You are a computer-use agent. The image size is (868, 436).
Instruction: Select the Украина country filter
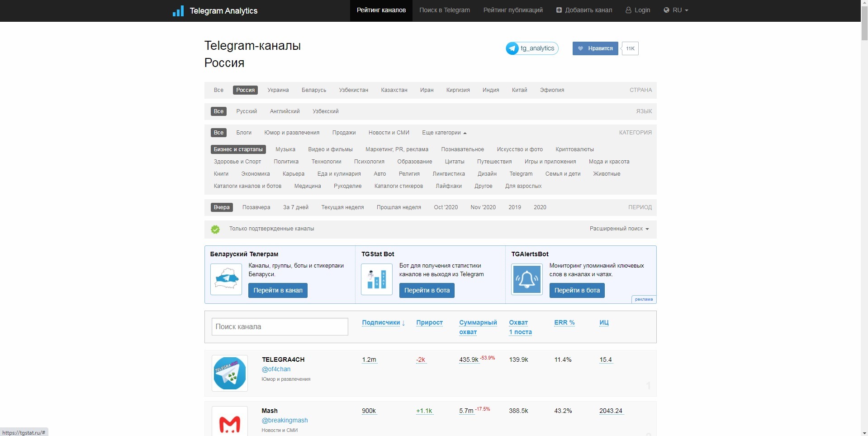(278, 90)
